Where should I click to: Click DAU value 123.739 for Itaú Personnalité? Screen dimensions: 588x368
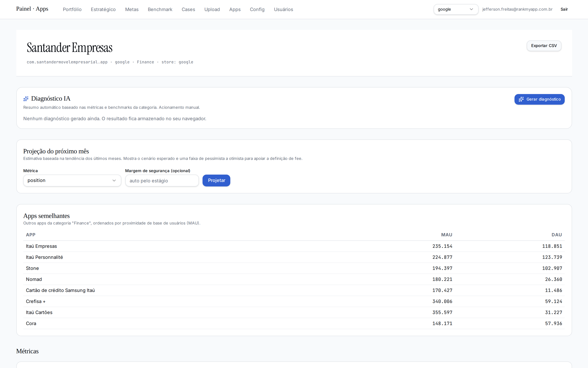(552, 257)
